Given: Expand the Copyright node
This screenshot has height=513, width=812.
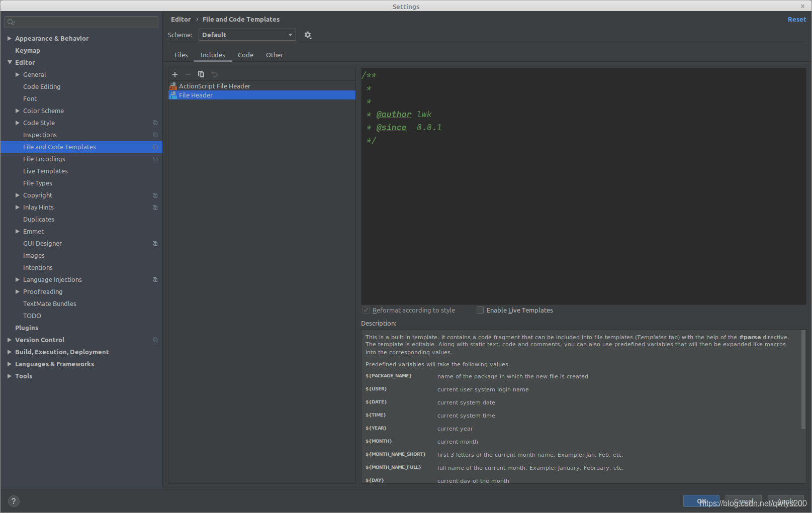Looking at the screenshot, I should pos(18,195).
